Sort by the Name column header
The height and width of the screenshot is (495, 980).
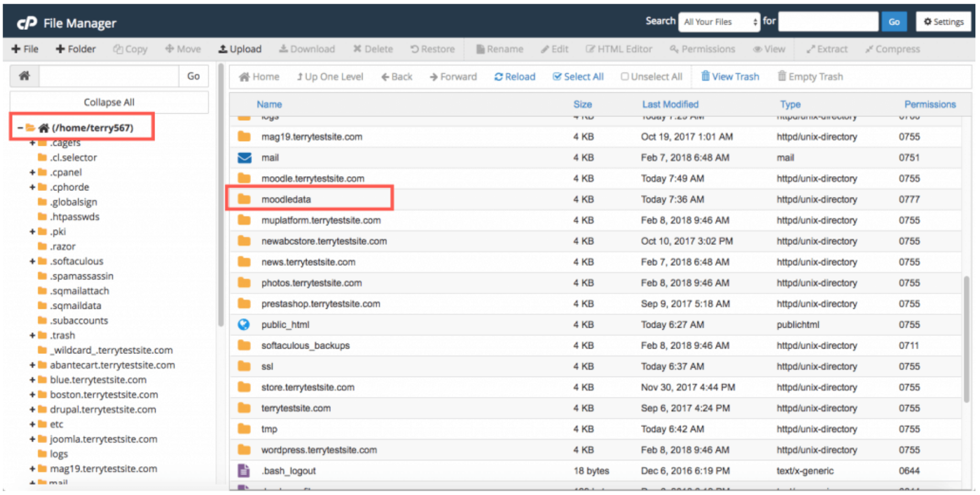coord(269,104)
